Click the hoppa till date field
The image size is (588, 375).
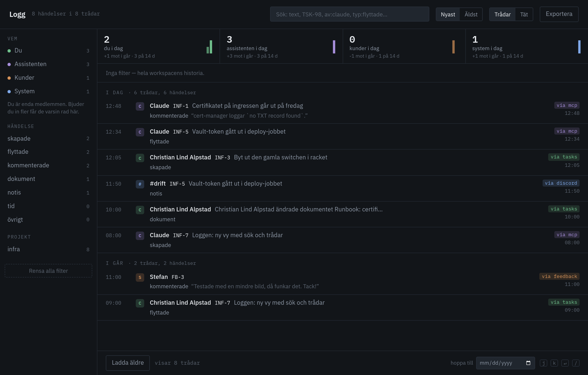pyautogui.click(x=505, y=363)
